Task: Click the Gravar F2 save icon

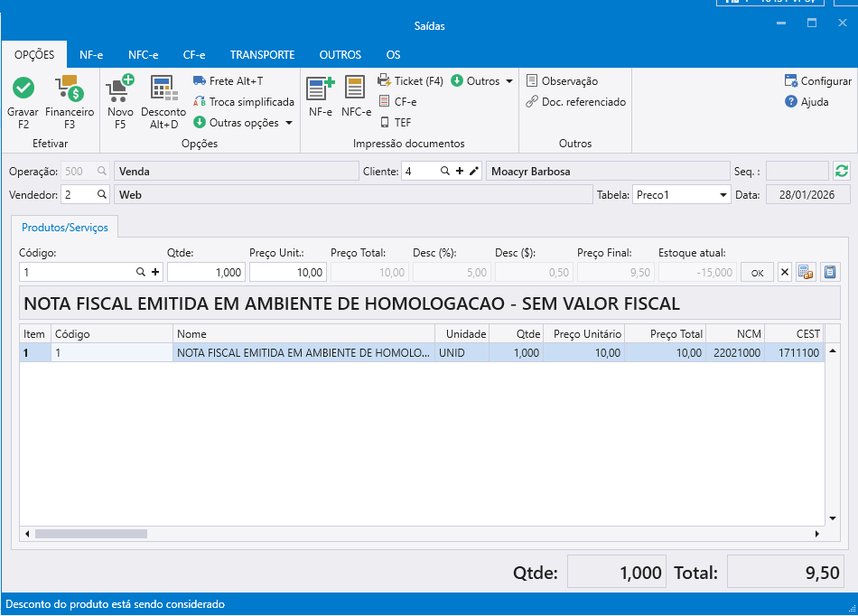Action: (23, 89)
